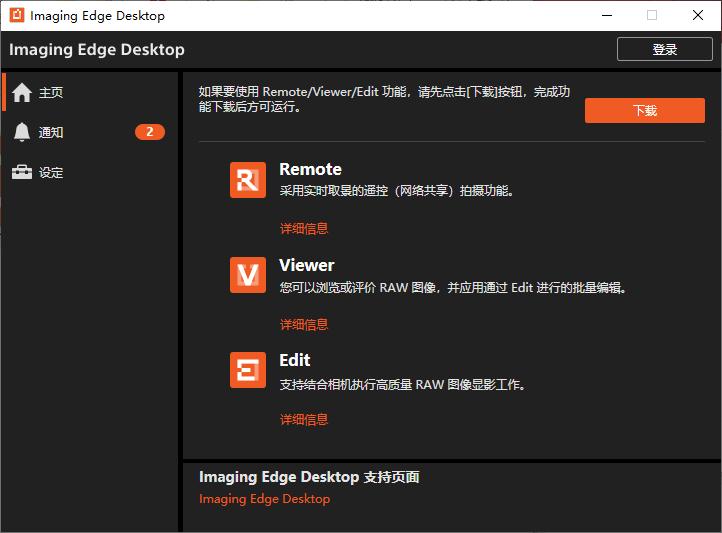The height and width of the screenshot is (533, 722).
Task: Open 详细信息 link under Edit
Action: click(304, 419)
